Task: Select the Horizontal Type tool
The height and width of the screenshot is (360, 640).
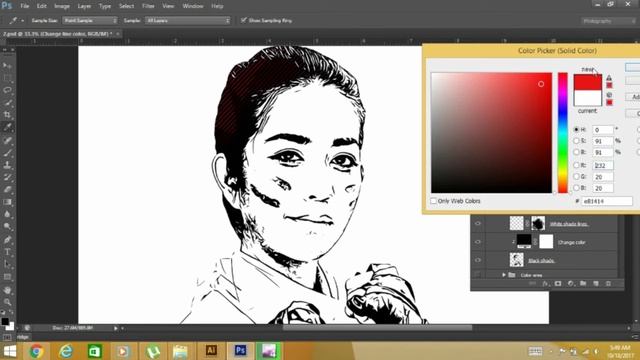Action: (x=7, y=252)
